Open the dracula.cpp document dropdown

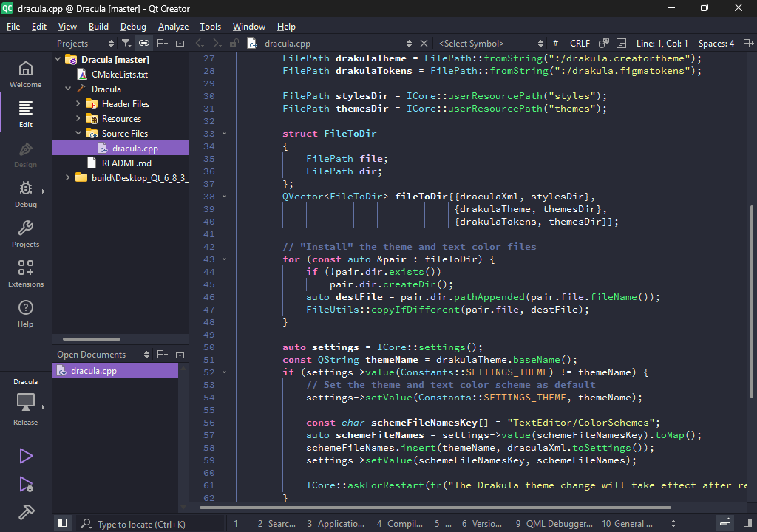point(338,44)
